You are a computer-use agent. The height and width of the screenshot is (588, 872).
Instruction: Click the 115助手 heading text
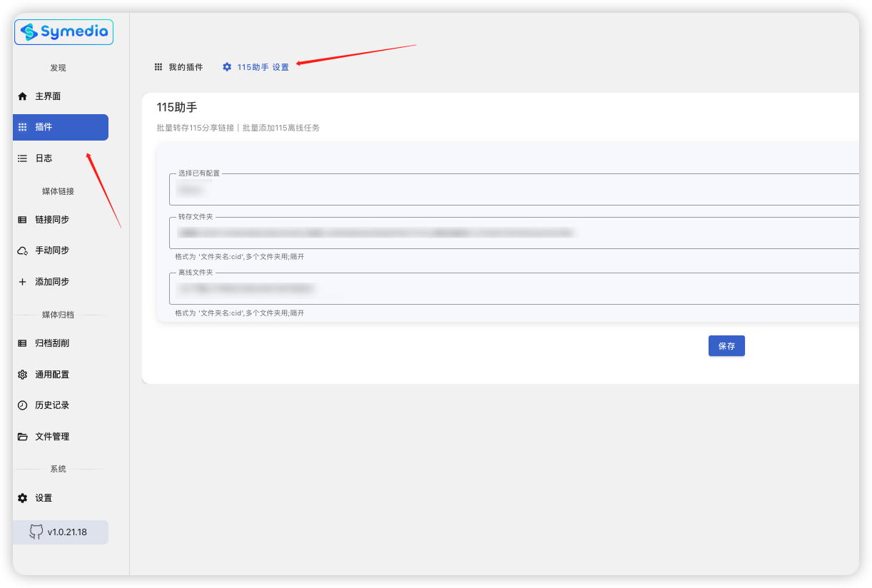tap(177, 108)
